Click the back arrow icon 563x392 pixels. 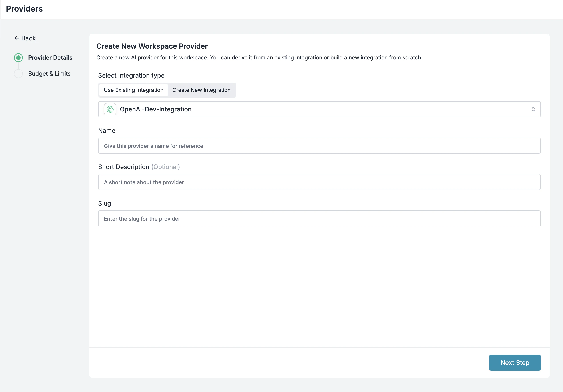(17, 38)
